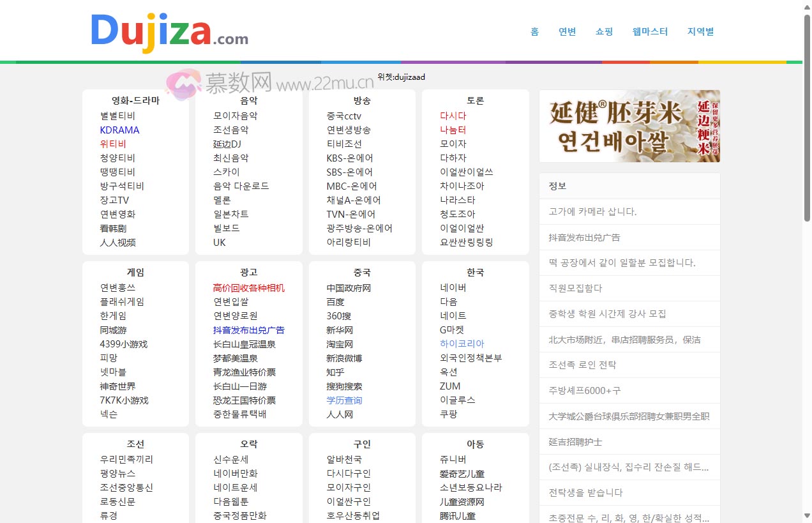Select the 지역별 navigation item

pyautogui.click(x=700, y=31)
